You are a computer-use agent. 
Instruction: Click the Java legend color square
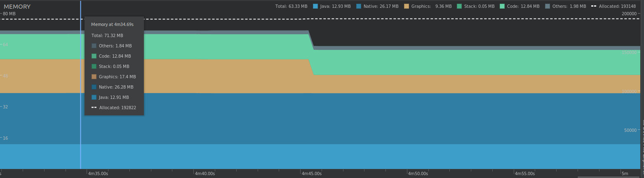click(315, 6)
